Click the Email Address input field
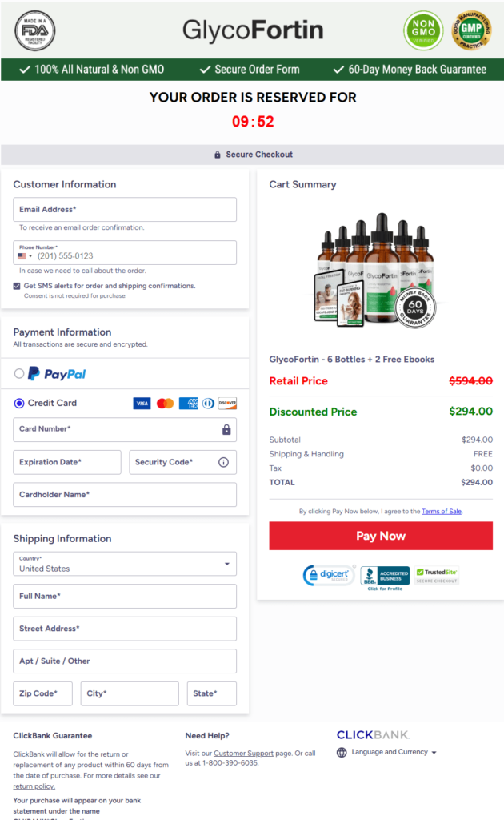 pos(125,209)
